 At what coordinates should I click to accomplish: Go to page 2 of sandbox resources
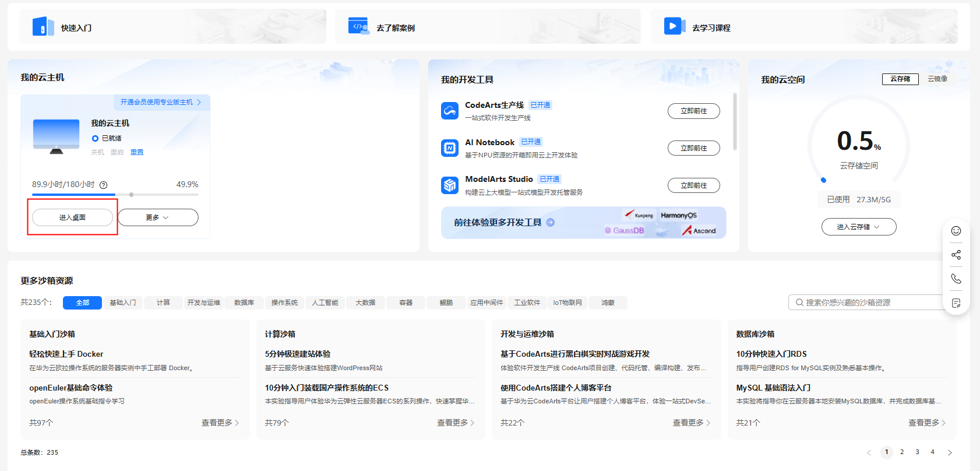click(902, 452)
